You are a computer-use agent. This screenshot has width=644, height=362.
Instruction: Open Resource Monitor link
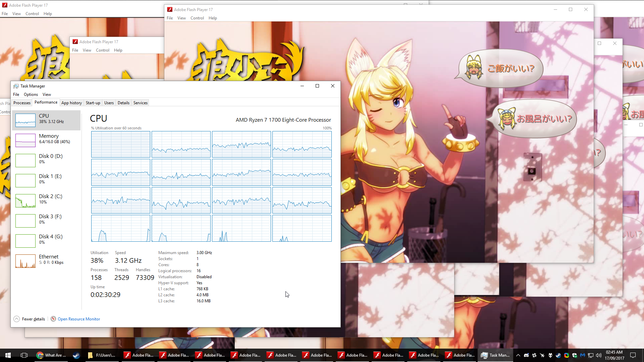[79, 319]
